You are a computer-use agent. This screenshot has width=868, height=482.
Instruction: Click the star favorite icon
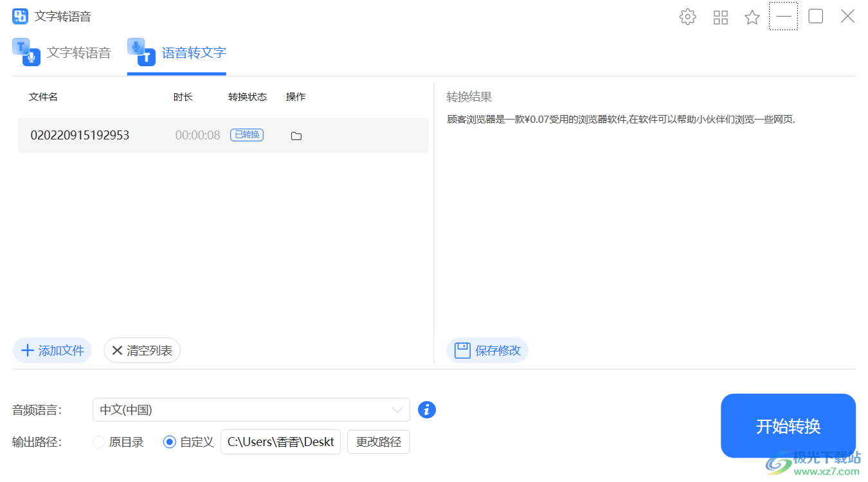pyautogui.click(x=752, y=17)
